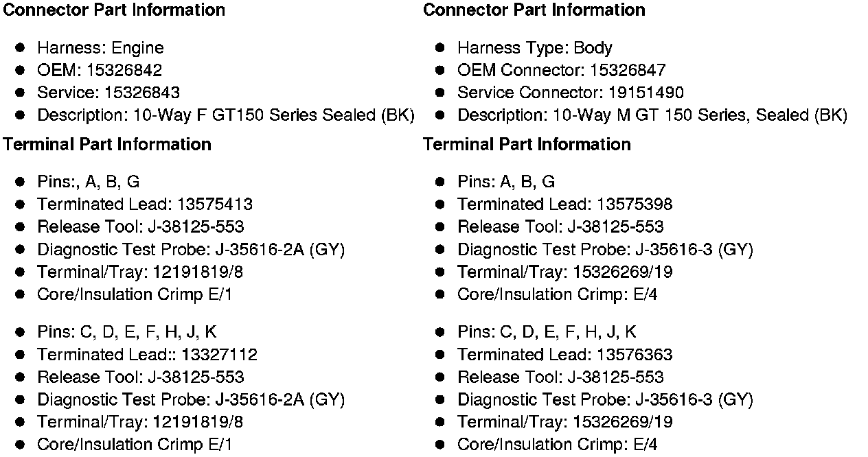Click the bullet beside Harness: Engine
The width and height of the screenshot is (868, 457).
tap(21, 48)
